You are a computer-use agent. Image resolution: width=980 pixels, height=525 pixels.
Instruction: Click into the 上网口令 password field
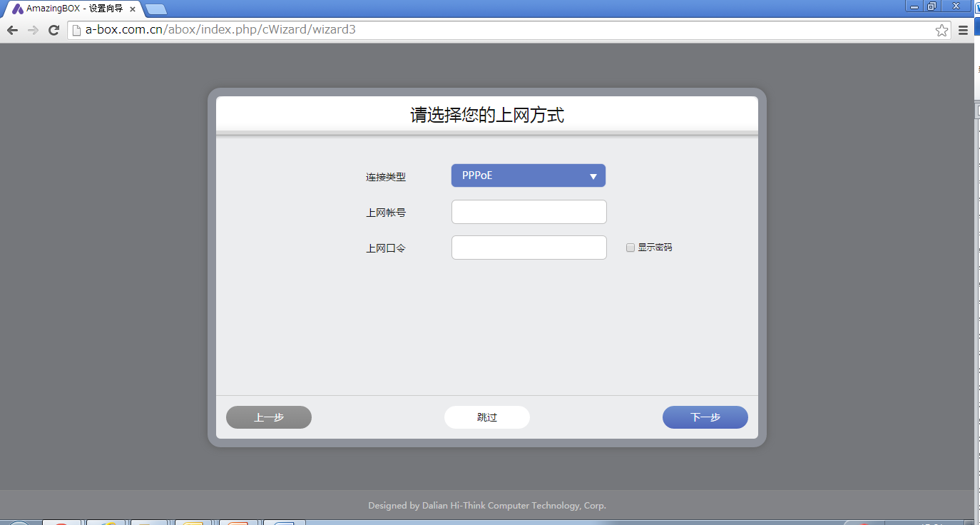click(x=529, y=248)
